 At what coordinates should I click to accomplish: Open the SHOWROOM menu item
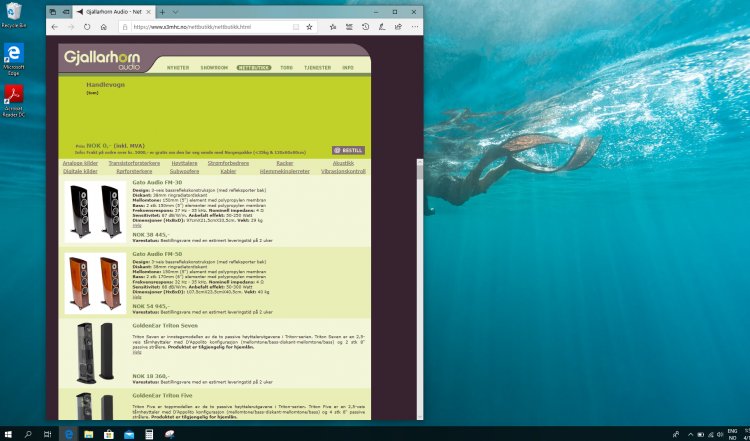pos(214,68)
